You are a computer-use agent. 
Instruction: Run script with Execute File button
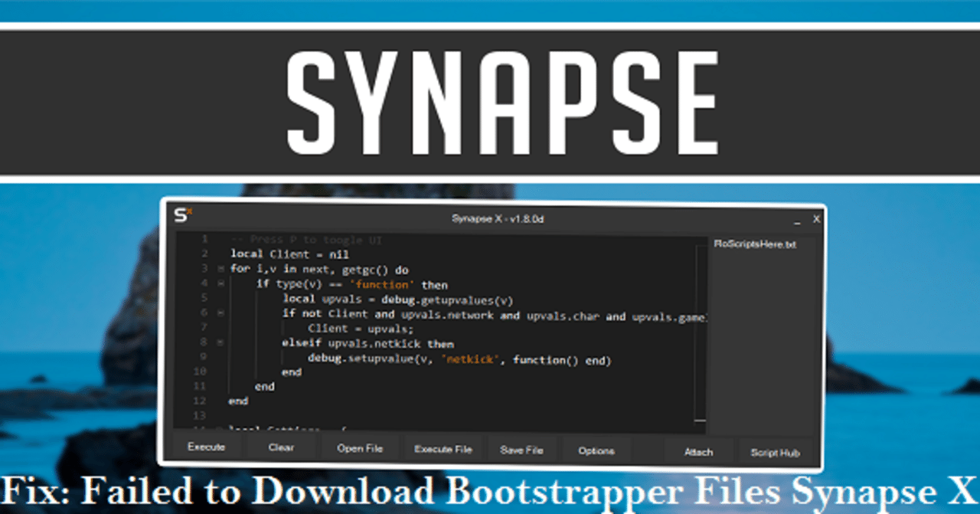pyautogui.click(x=443, y=449)
